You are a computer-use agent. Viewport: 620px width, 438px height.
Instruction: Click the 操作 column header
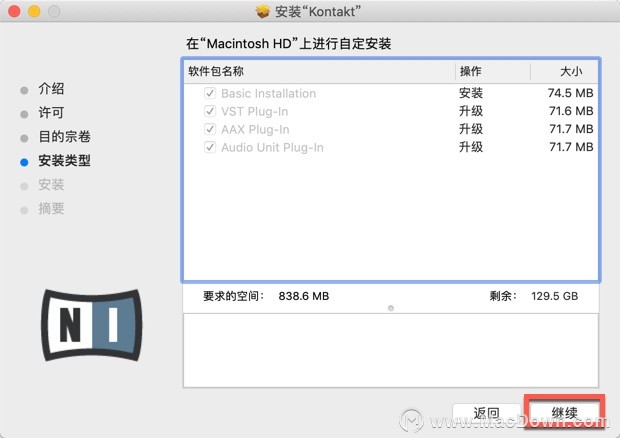click(493, 72)
